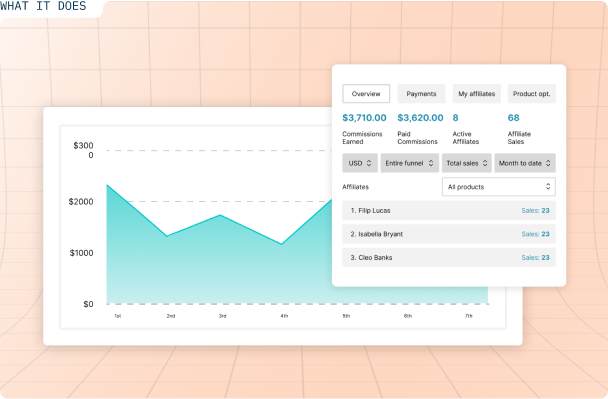Click the All products chevron arrows
608x399 pixels.
548,187
